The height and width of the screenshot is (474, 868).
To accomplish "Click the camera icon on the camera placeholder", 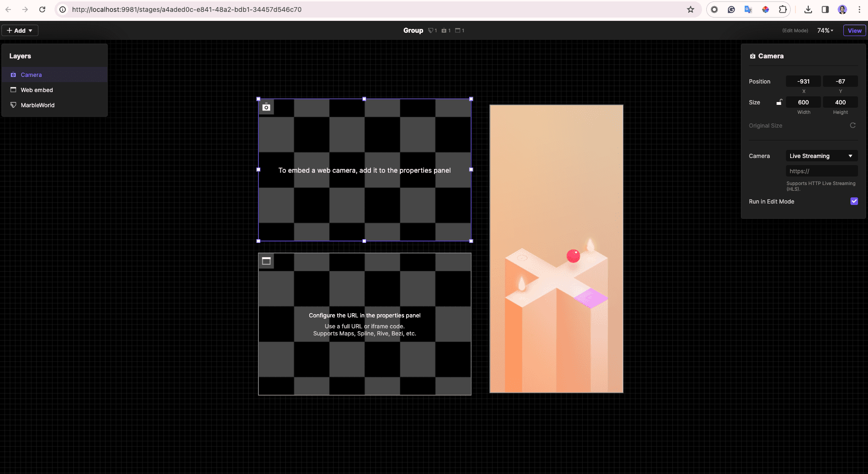I will [266, 107].
